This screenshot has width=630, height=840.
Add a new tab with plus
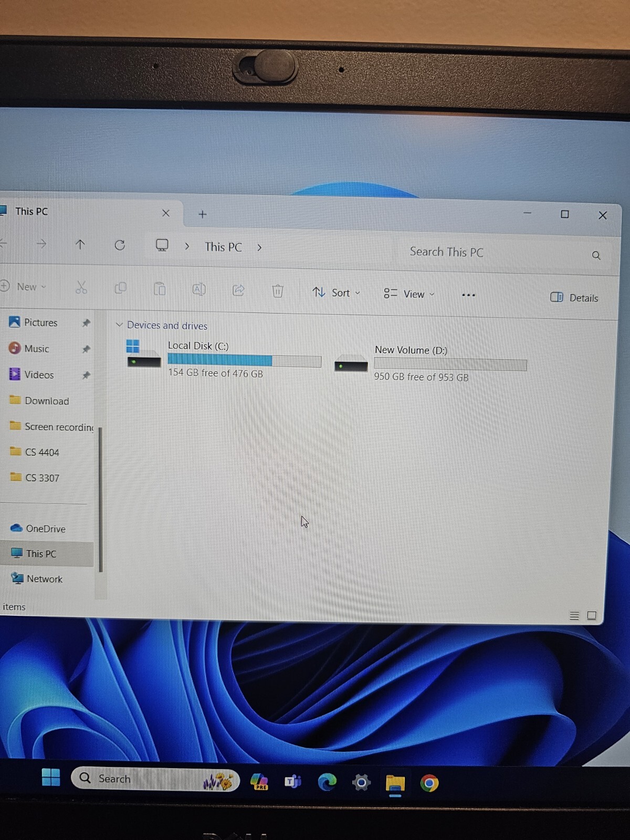203,214
